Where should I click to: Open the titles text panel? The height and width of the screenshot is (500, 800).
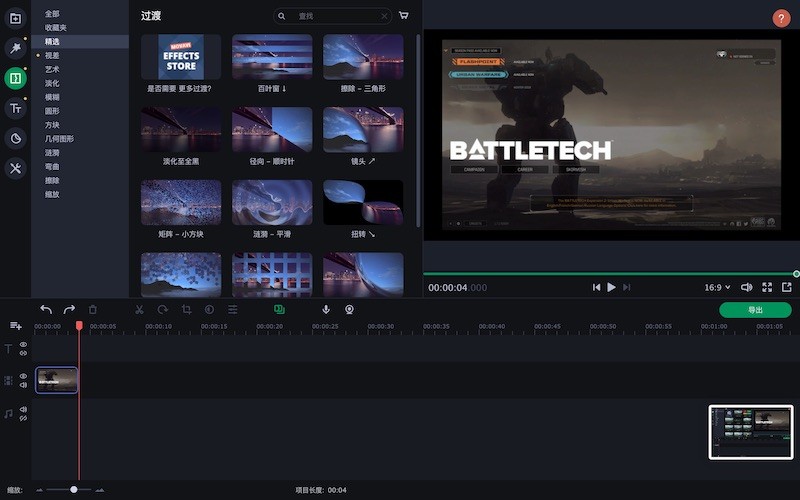click(x=15, y=108)
